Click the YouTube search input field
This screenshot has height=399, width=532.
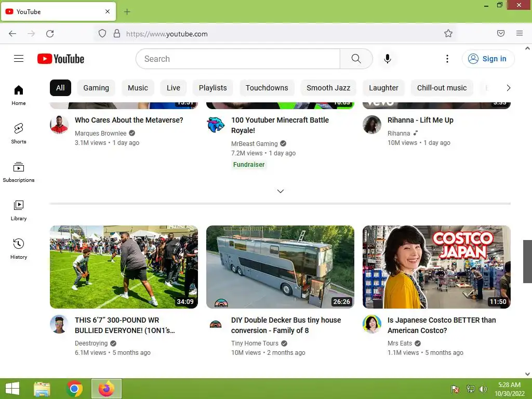[x=238, y=59]
